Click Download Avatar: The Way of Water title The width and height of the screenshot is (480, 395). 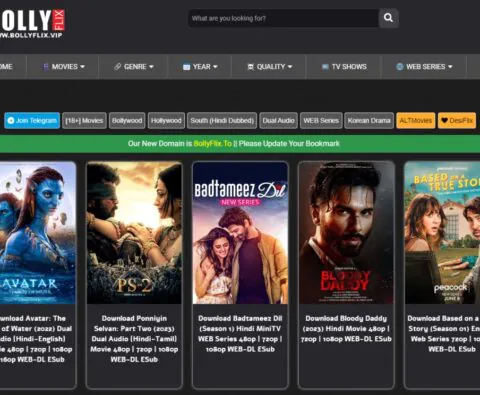pyautogui.click(x=35, y=339)
